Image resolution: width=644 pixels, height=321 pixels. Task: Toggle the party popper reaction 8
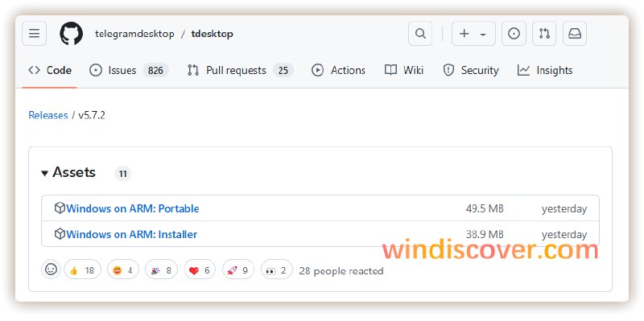(161, 270)
